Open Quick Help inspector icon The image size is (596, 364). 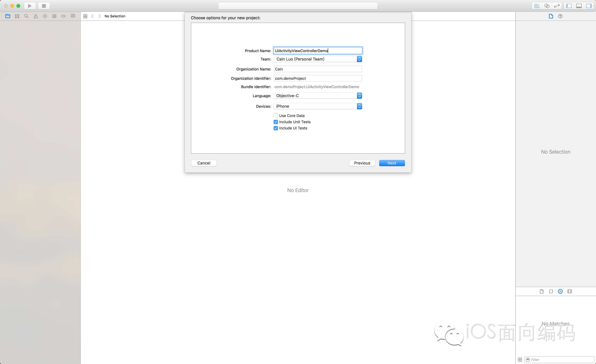560,16
